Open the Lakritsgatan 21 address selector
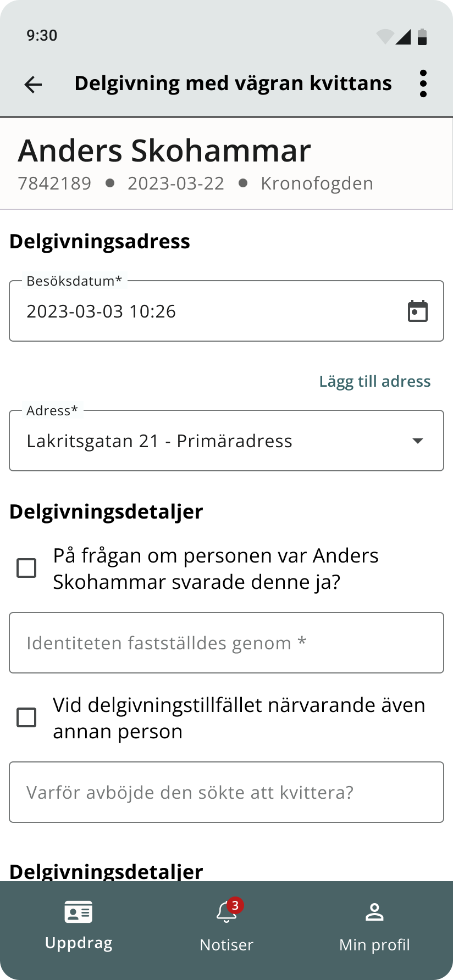Viewport: 453px width, 980px height. (x=214, y=441)
